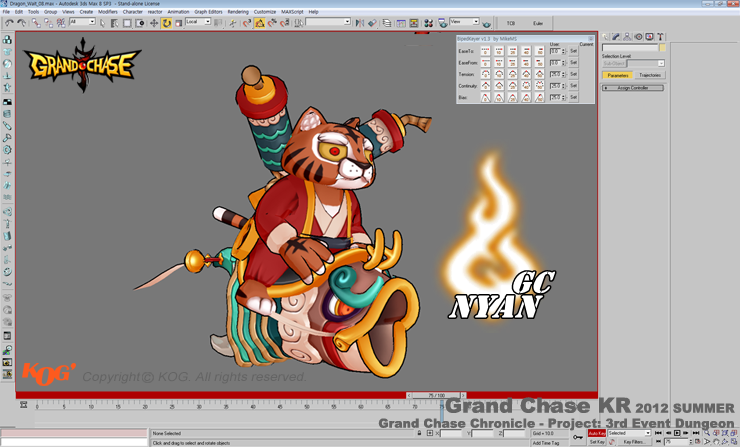Click the Parameters button in Motion panel
The width and height of the screenshot is (740, 447).
coord(618,76)
